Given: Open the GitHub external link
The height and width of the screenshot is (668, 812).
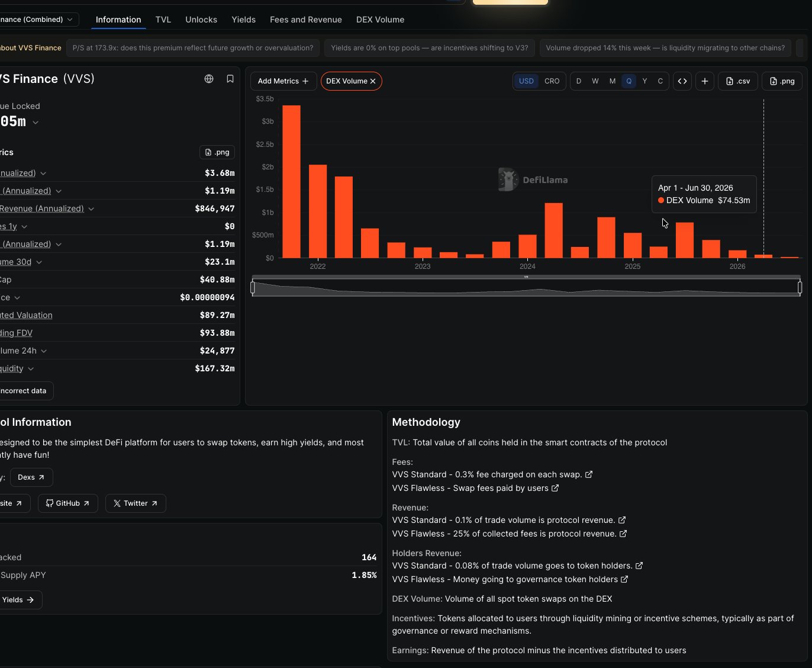Looking at the screenshot, I should (x=68, y=503).
